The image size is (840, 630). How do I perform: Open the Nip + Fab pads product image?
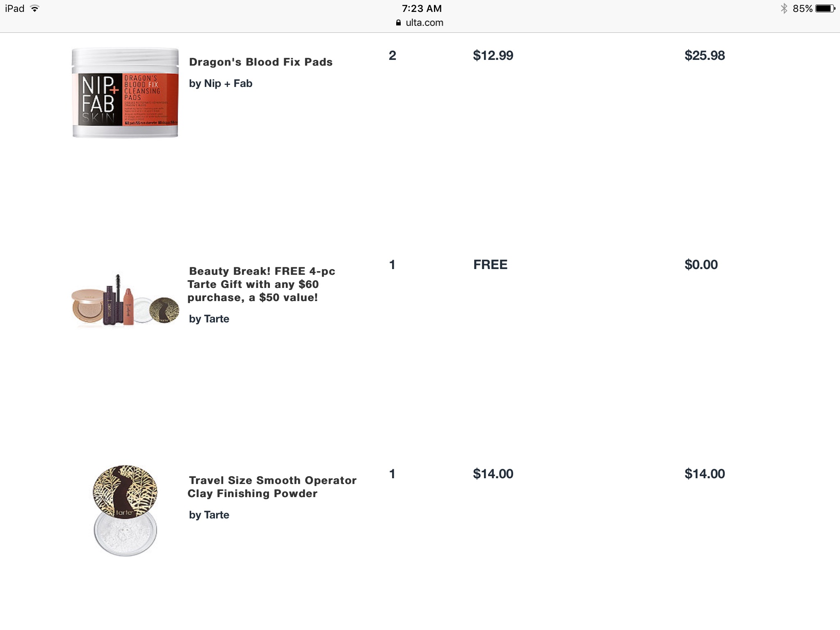(x=125, y=93)
